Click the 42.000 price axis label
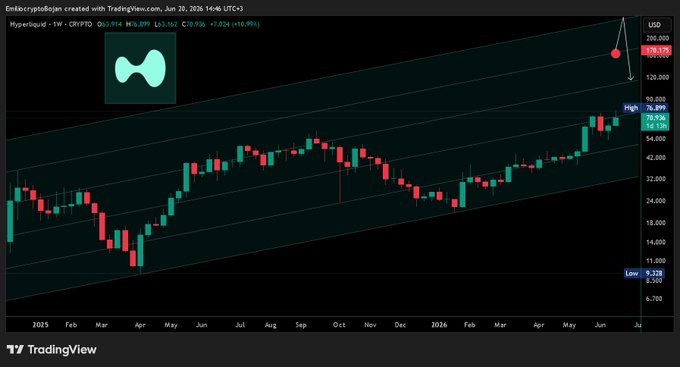The image size is (680, 367). (656, 157)
